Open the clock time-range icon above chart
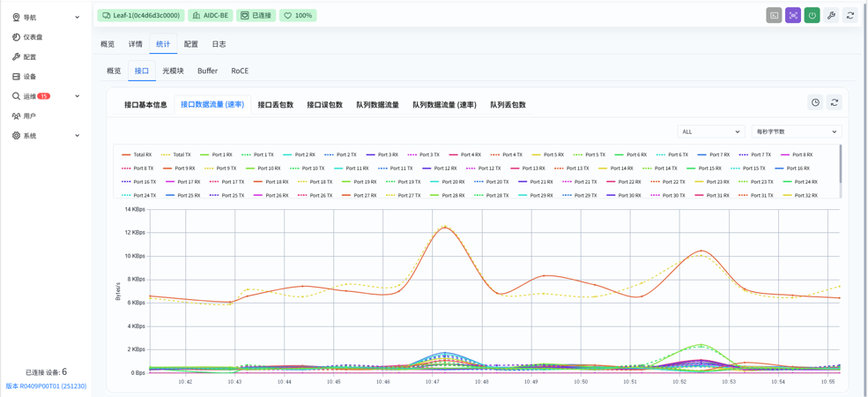This screenshot has width=868, height=397. (815, 102)
